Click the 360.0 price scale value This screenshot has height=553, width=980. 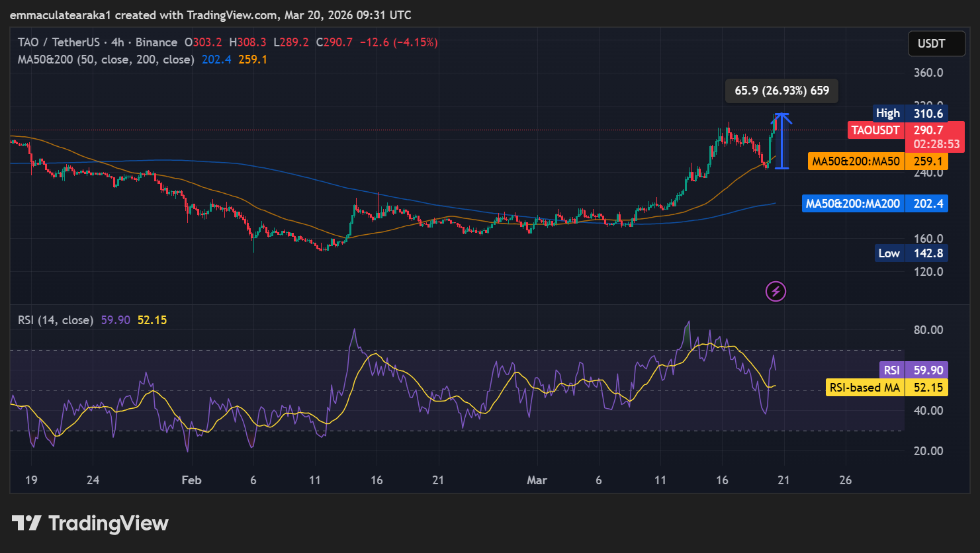[928, 73]
